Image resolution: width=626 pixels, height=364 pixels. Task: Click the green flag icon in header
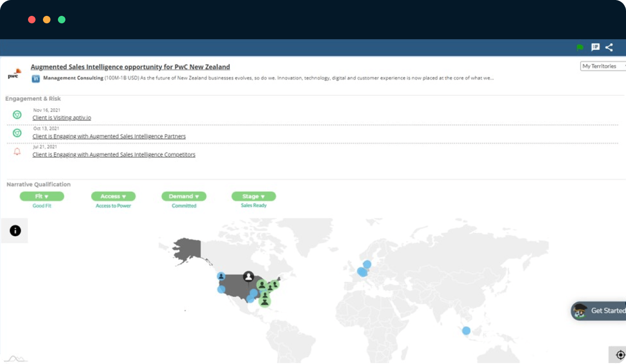coord(580,47)
